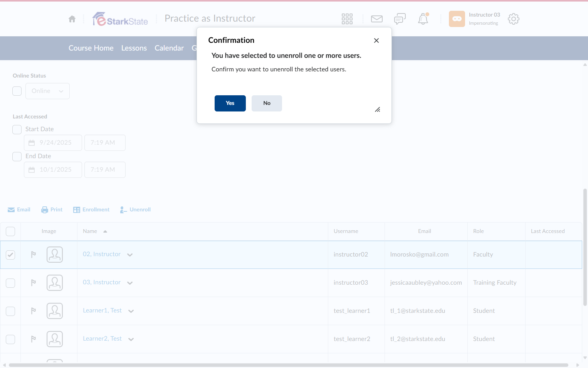Click No to cancel unenrollment
The width and height of the screenshot is (588, 368).
[x=267, y=103]
